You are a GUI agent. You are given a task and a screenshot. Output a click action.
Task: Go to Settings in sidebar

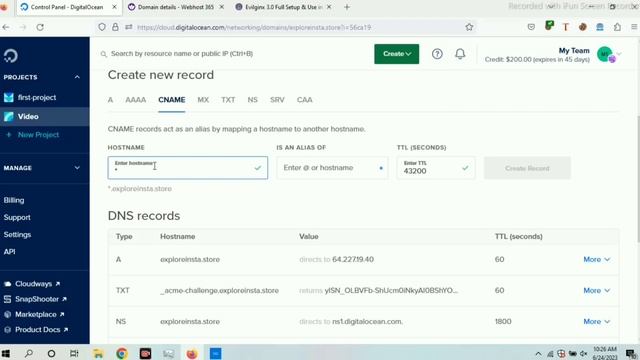(x=17, y=235)
